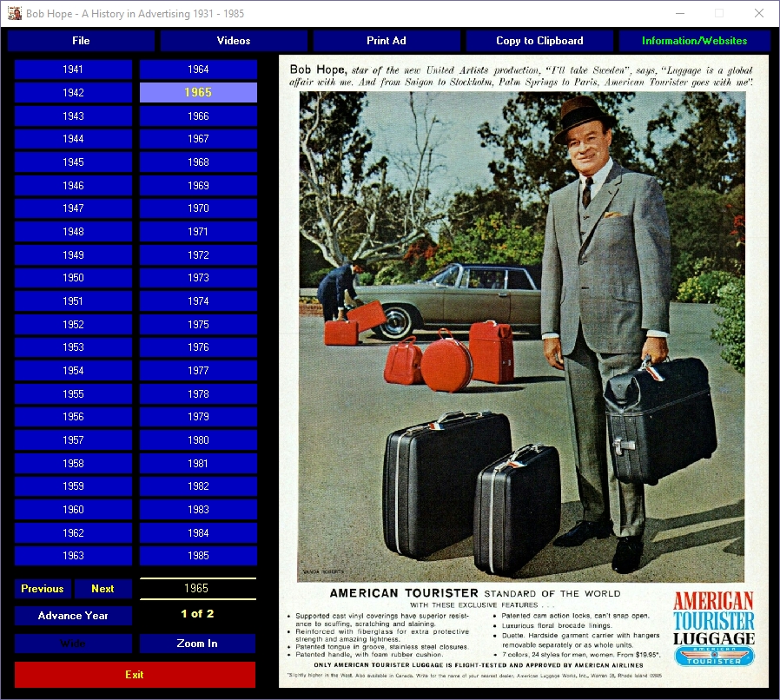
Task: Select year 1972
Action: tap(199, 255)
